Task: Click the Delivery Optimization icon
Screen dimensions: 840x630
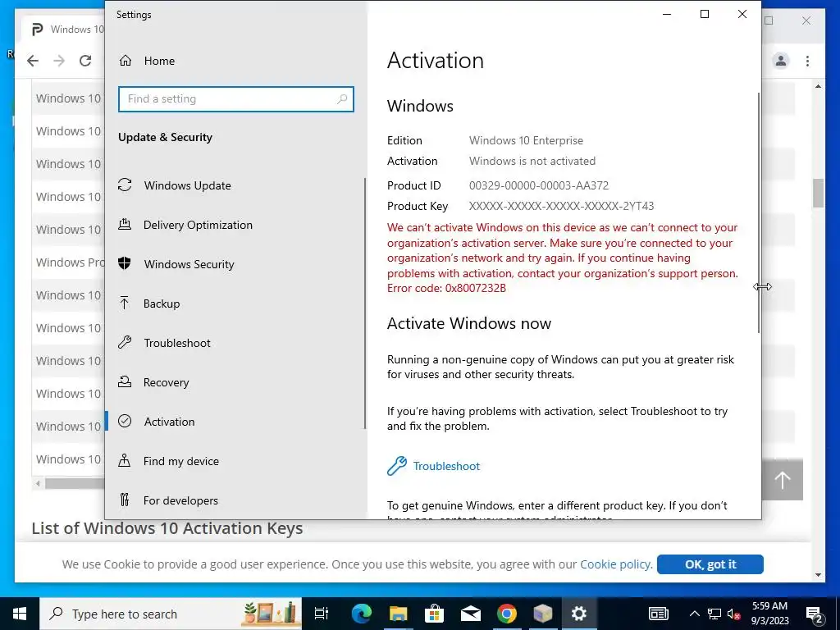Action: 125,224
